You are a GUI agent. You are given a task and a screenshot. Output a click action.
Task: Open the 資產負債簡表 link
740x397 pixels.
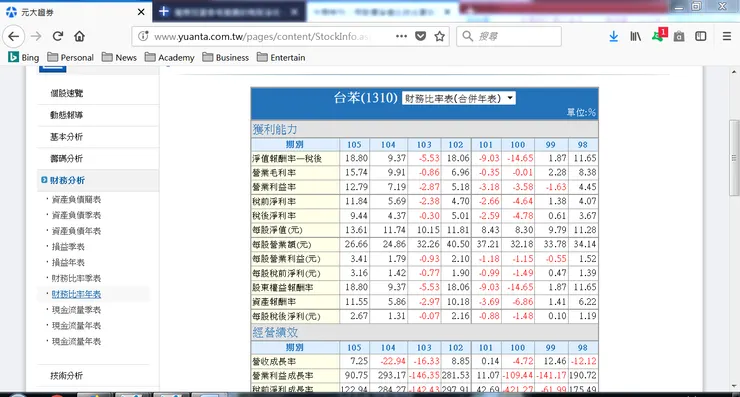(x=76, y=200)
